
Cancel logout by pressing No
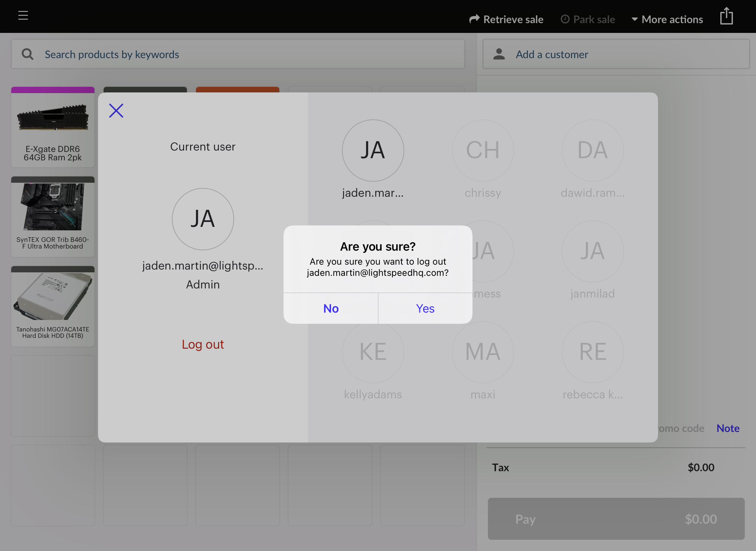331,308
